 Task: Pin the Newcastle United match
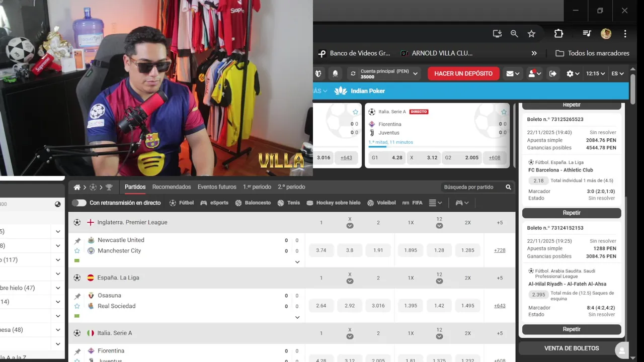(x=77, y=241)
